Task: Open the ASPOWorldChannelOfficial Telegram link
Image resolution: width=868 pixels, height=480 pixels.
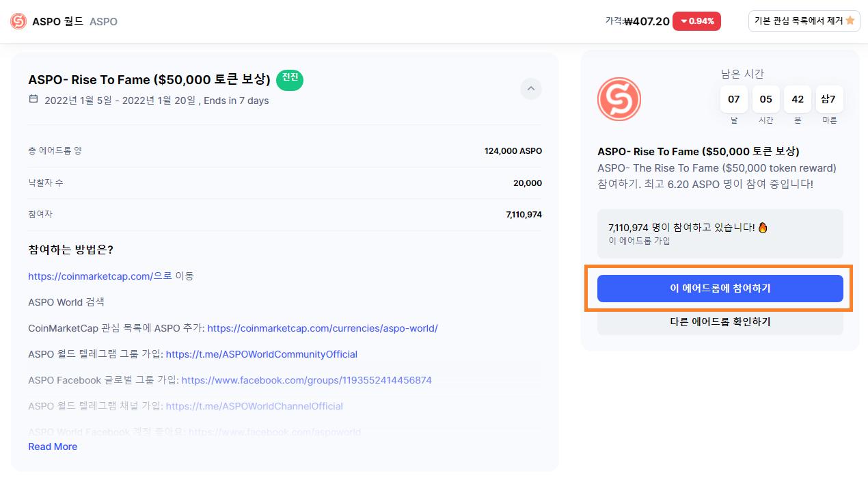Action: 254,406
